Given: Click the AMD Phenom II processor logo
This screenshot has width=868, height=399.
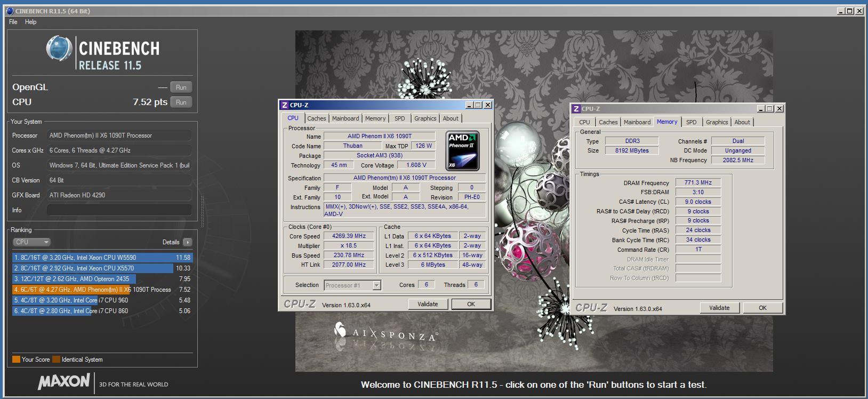Looking at the screenshot, I should 462,151.
